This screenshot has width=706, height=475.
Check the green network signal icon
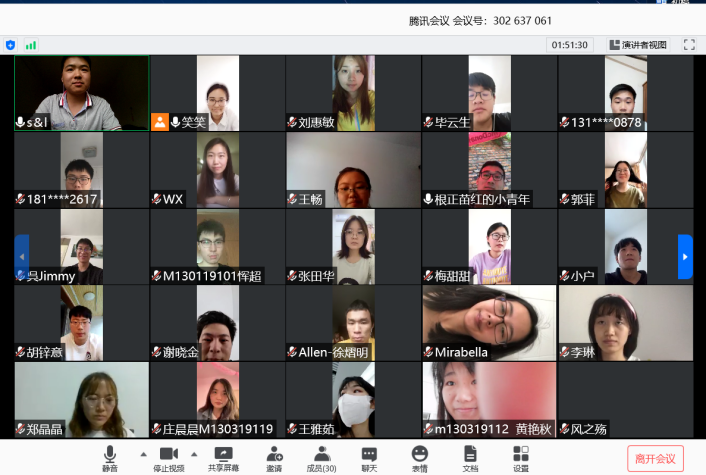tap(31, 45)
